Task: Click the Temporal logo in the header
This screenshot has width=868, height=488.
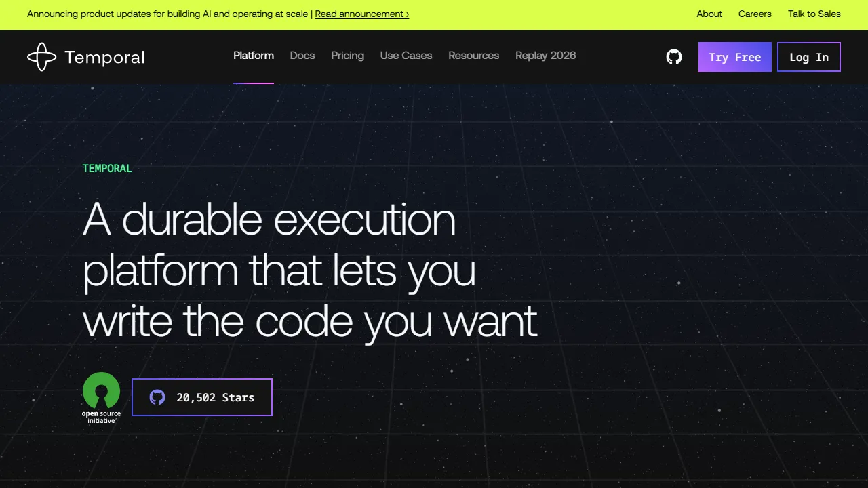Action: coord(86,57)
